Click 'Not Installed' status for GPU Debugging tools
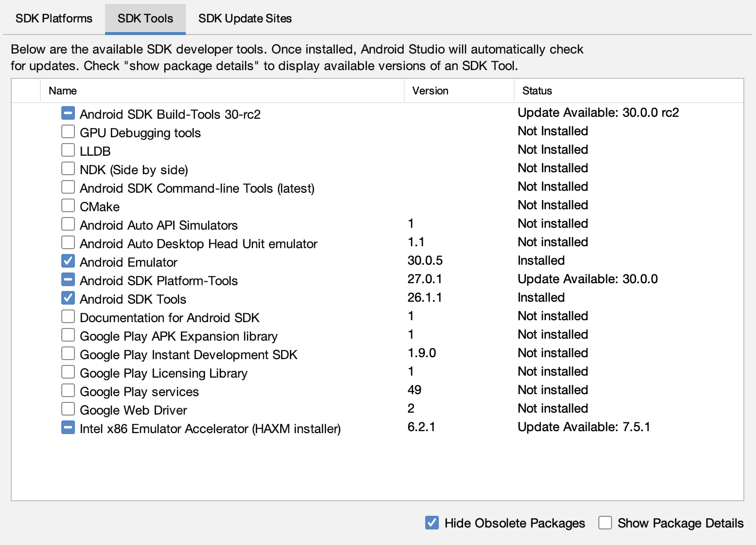Viewport: 756px width, 545px height. click(x=553, y=131)
